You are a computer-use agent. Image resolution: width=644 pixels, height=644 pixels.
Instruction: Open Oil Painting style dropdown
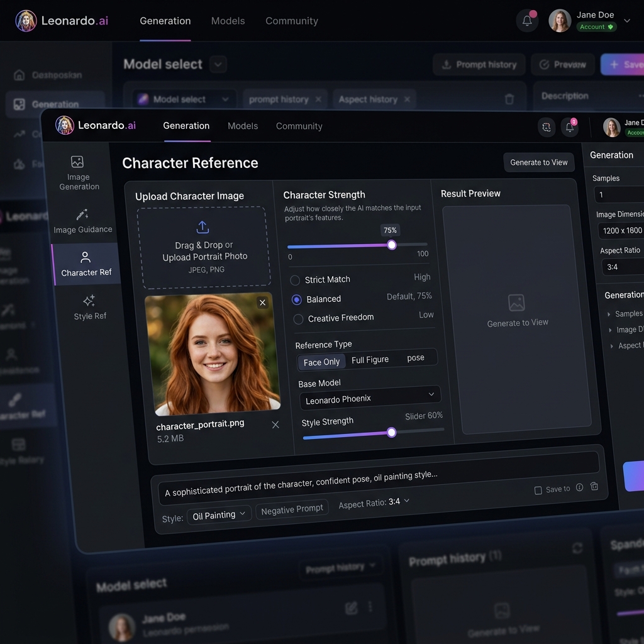[x=219, y=515]
